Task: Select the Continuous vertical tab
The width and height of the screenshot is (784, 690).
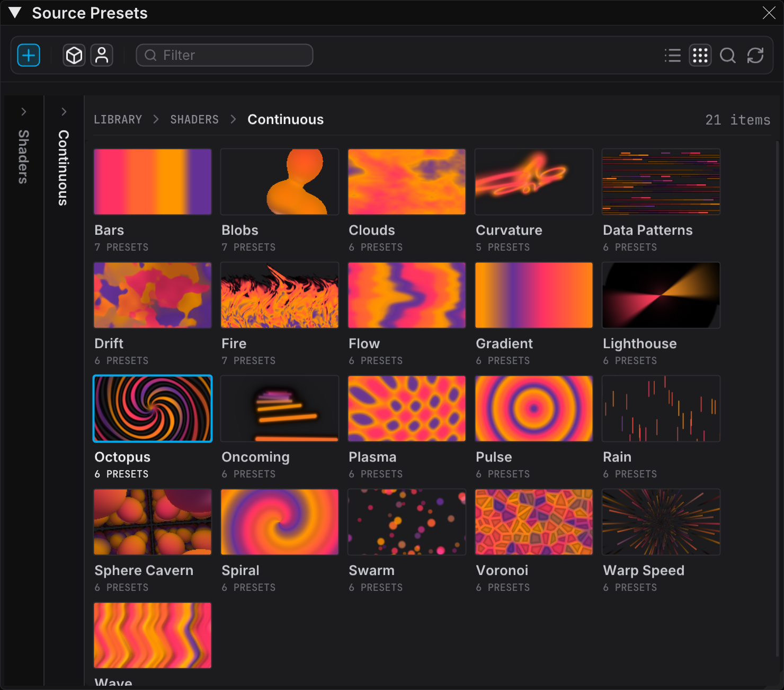Action: (64, 167)
